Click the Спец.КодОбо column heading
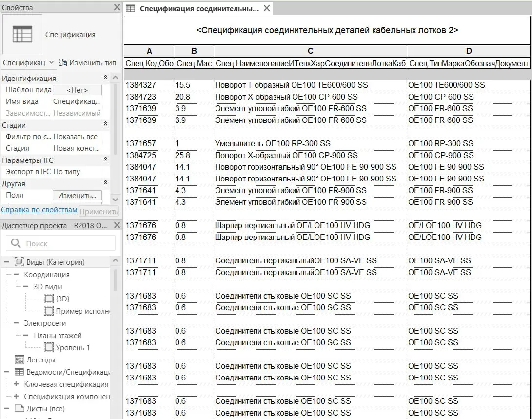The width and height of the screenshot is (532, 419). pyautogui.click(x=149, y=63)
